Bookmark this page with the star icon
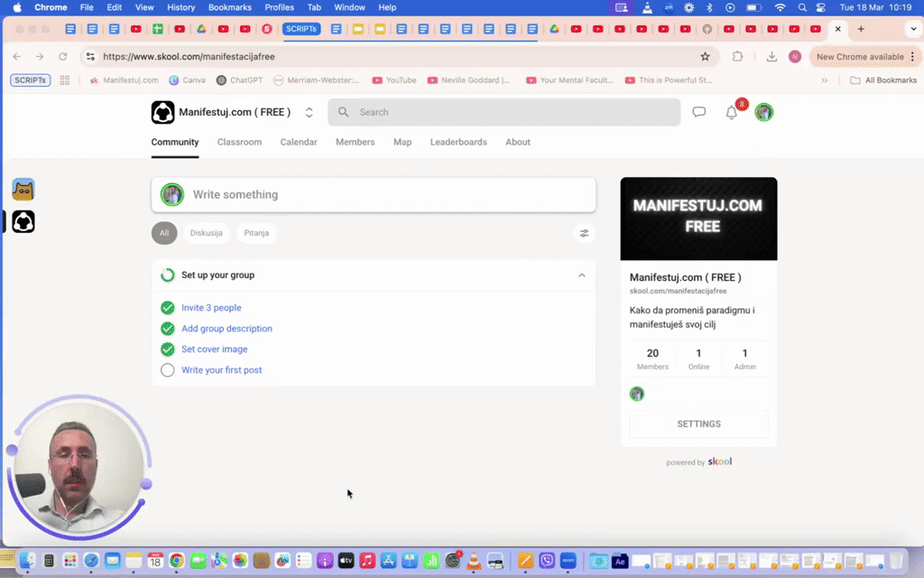This screenshot has height=578, width=924. click(x=705, y=57)
